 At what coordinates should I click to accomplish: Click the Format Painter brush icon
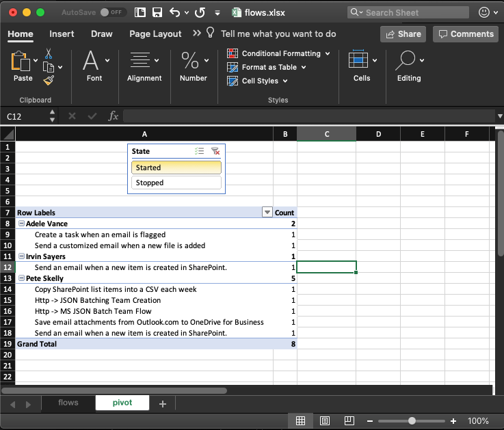point(49,81)
